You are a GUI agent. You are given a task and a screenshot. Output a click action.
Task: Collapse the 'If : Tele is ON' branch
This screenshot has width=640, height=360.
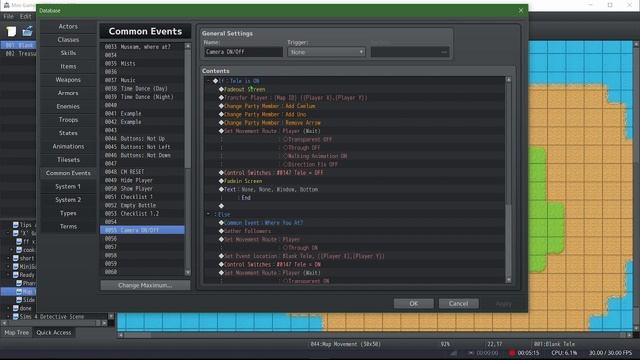(209, 81)
